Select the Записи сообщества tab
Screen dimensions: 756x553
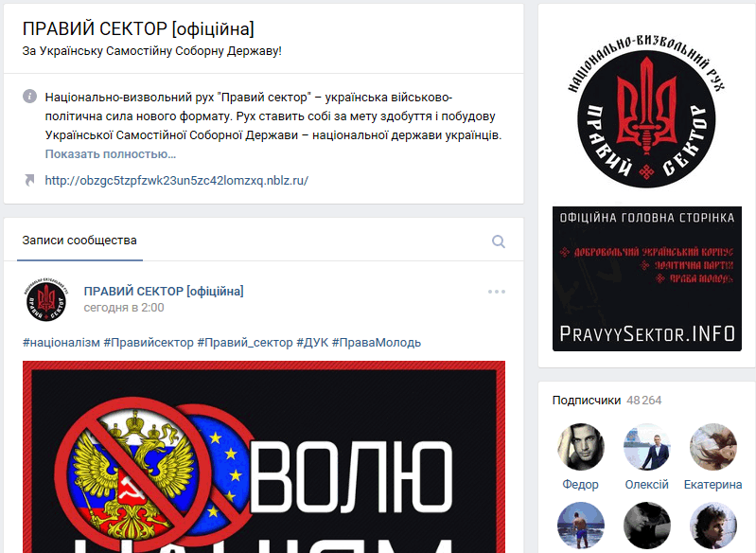click(x=79, y=241)
